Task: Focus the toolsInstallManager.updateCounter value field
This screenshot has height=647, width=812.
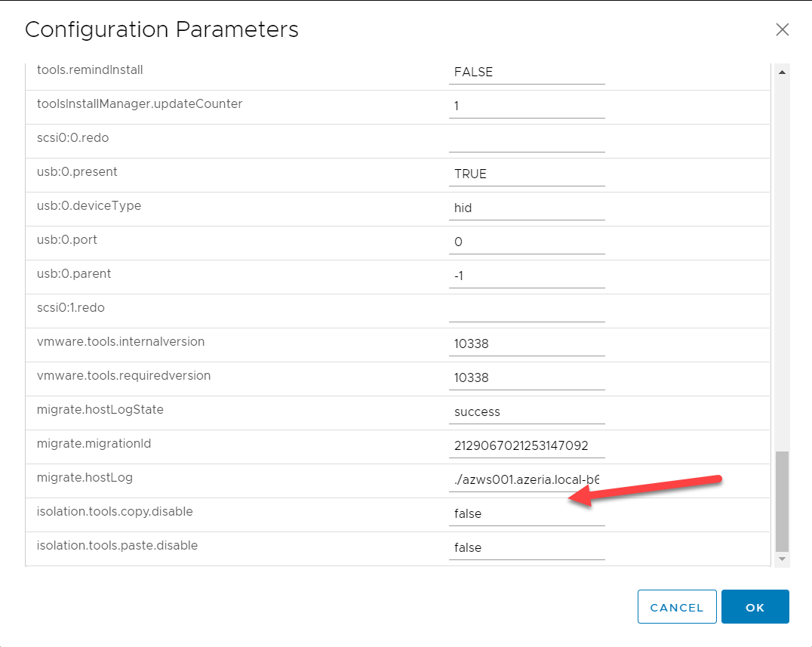Action: (527, 106)
